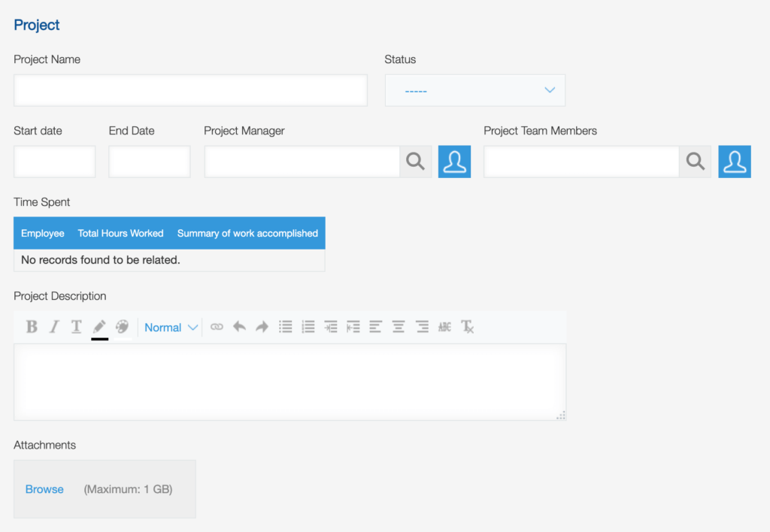Apply strikethrough formatting
The width and height of the screenshot is (770, 532).
[x=444, y=327]
